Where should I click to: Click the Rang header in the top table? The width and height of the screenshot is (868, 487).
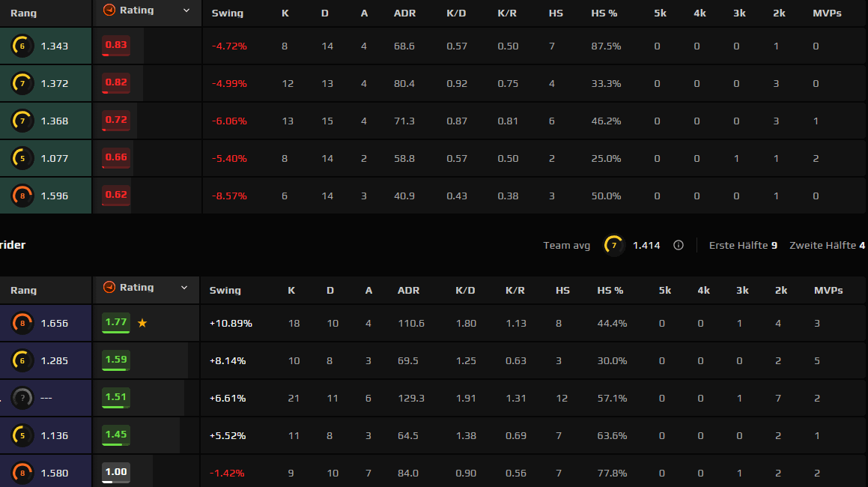point(23,13)
